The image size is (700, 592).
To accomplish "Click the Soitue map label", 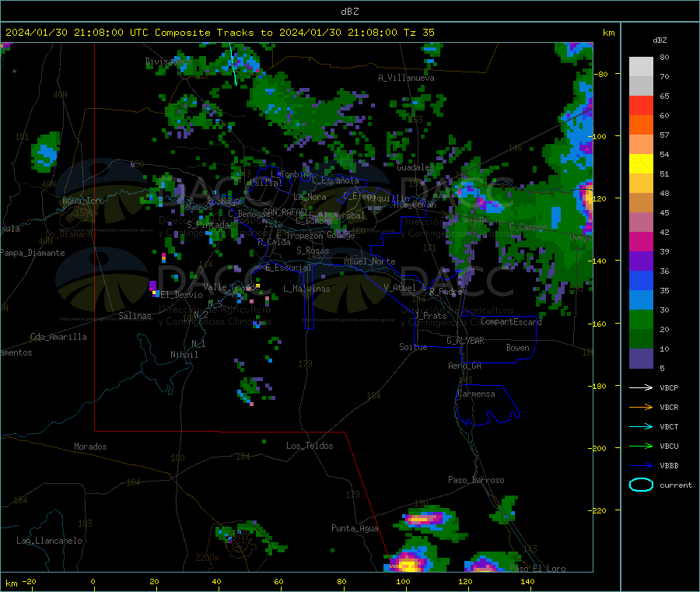I will (x=413, y=347).
